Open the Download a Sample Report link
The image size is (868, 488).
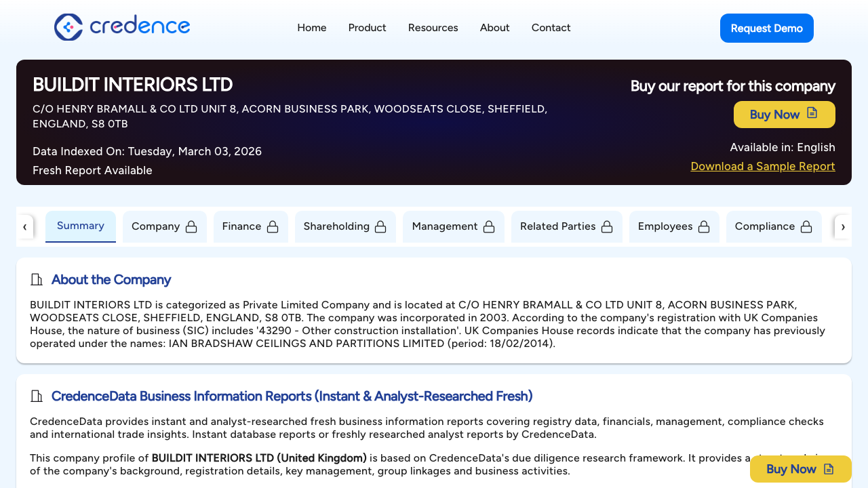click(762, 166)
